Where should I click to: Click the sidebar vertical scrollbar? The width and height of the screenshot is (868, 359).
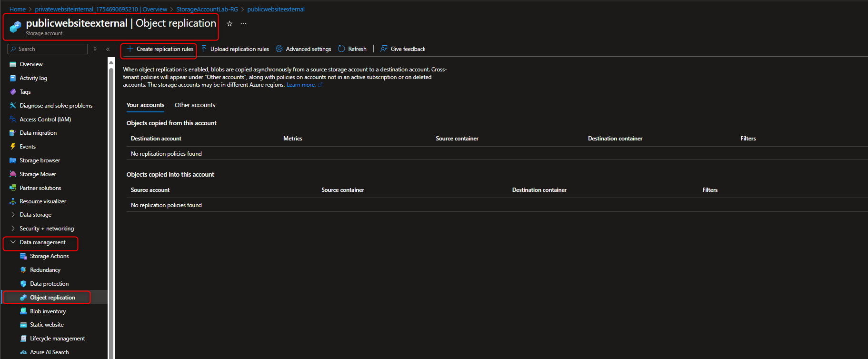click(x=111, y=208)
